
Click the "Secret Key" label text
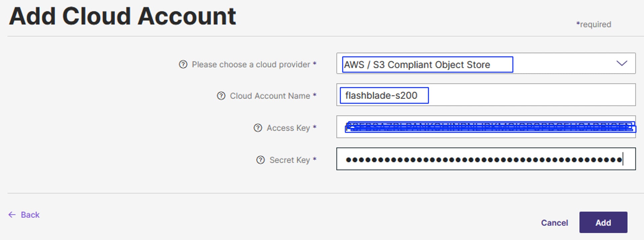point(290,160)
